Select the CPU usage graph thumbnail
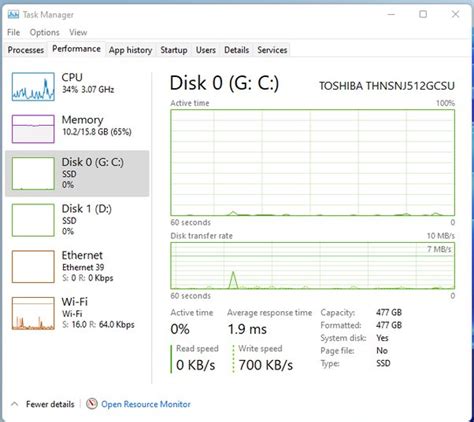 click(x=33, y=87)
